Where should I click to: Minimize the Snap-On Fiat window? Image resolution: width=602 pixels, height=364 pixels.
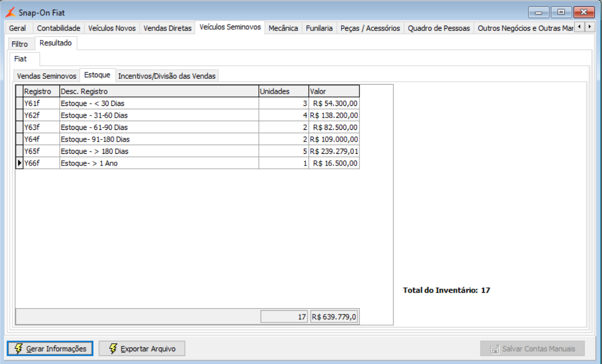click(x=539, y=12)
